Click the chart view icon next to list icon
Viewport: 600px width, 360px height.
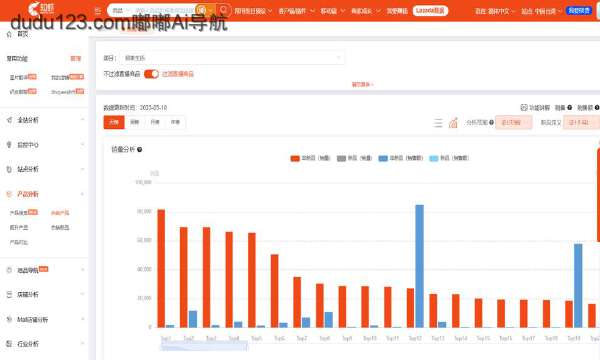point(453,123)
